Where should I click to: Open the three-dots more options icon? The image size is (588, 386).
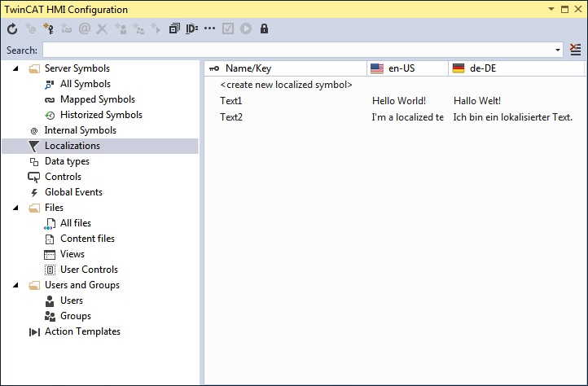(209, 29)
